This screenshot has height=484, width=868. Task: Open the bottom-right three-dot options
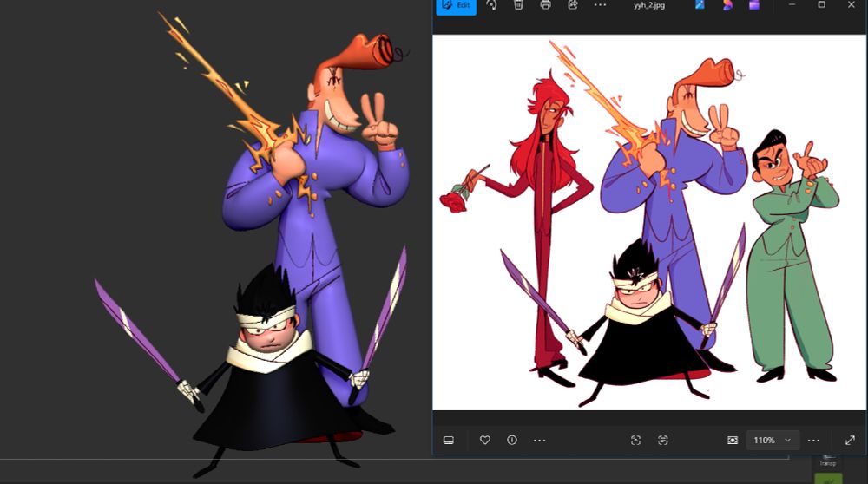coord(813,441)
